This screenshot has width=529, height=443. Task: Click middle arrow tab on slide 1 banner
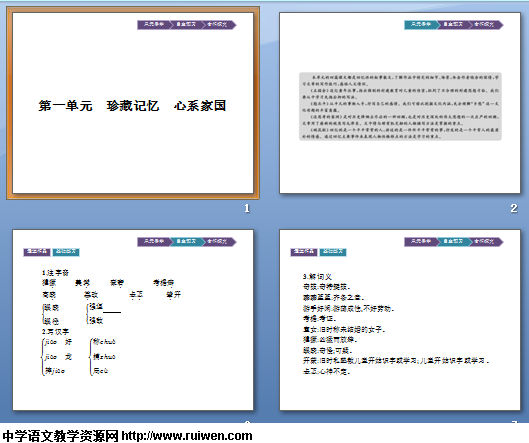pos(187,25)
